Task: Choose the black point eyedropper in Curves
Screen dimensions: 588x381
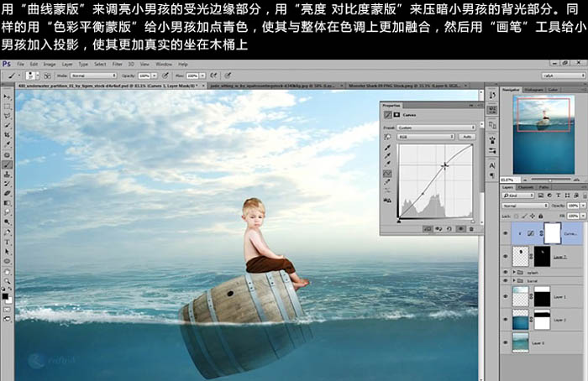Action: 387,147
